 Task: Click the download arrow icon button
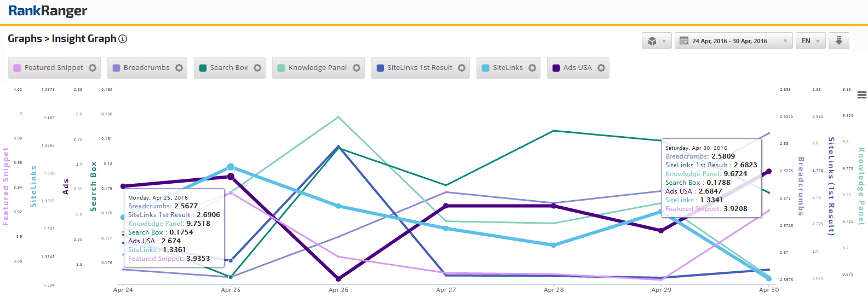pos(838,41)
